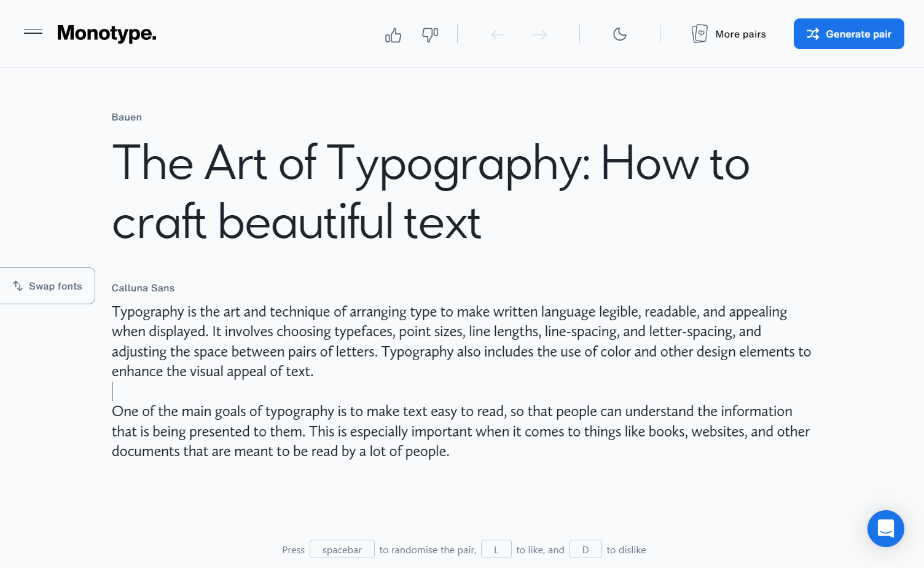Click the L key hint for liking
Image resolution: width=924 pixels, height=568 pixels.
tap(496, 549)
